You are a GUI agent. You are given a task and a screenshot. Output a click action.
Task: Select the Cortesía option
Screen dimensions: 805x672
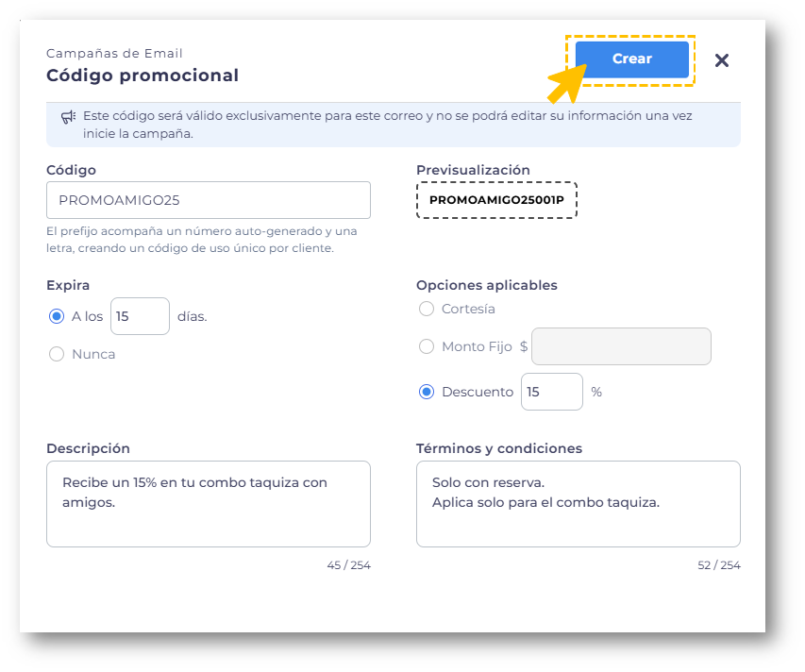[427, 309]
